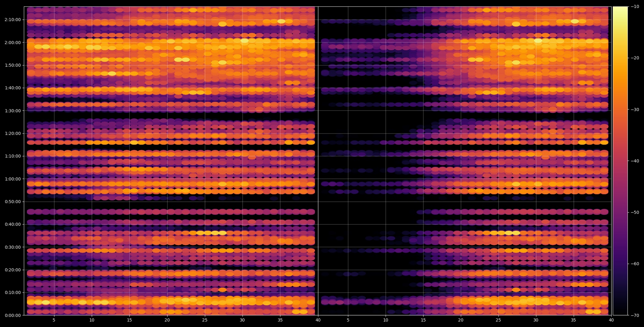Click the 1:10:00 y-axis tick label

tap(13, 156)
